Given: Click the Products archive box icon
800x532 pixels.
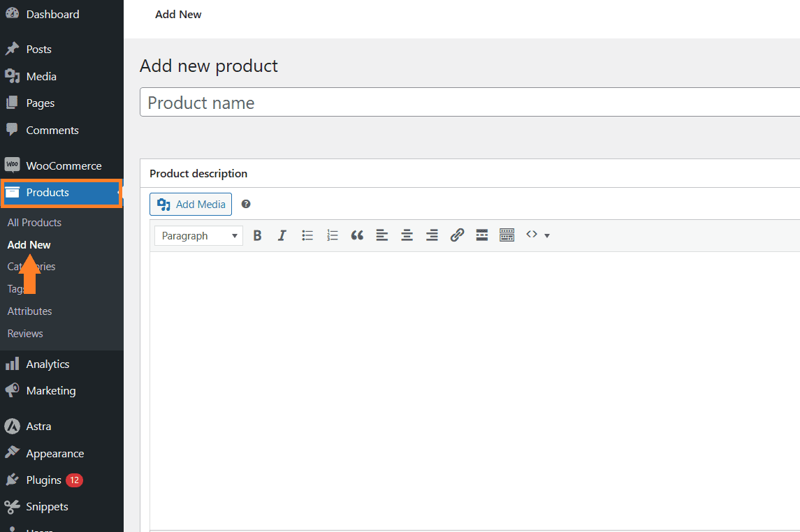Looking at the screenshot, I should (13, 192).
